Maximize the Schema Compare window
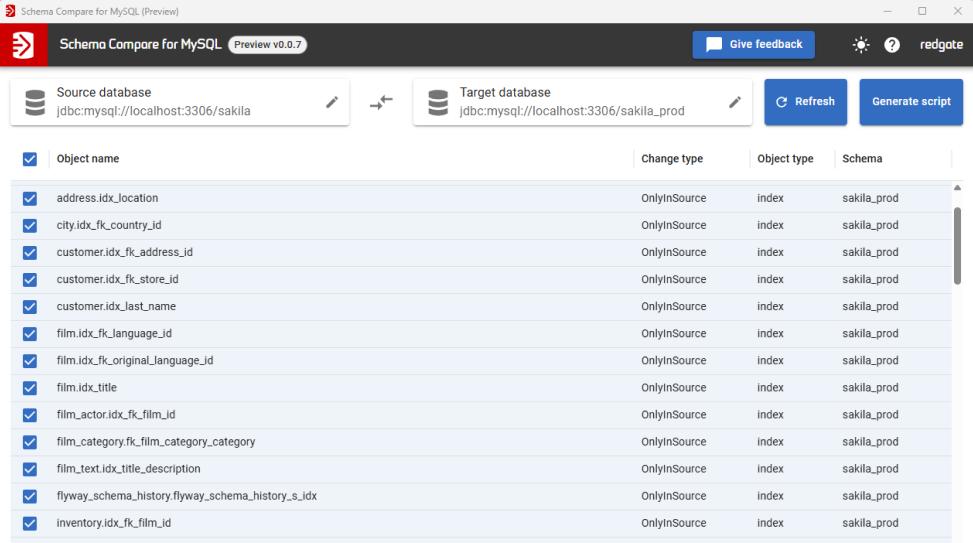Image resolution: width=973 pixels, height=543 pixels. click(x=922, y=11)
